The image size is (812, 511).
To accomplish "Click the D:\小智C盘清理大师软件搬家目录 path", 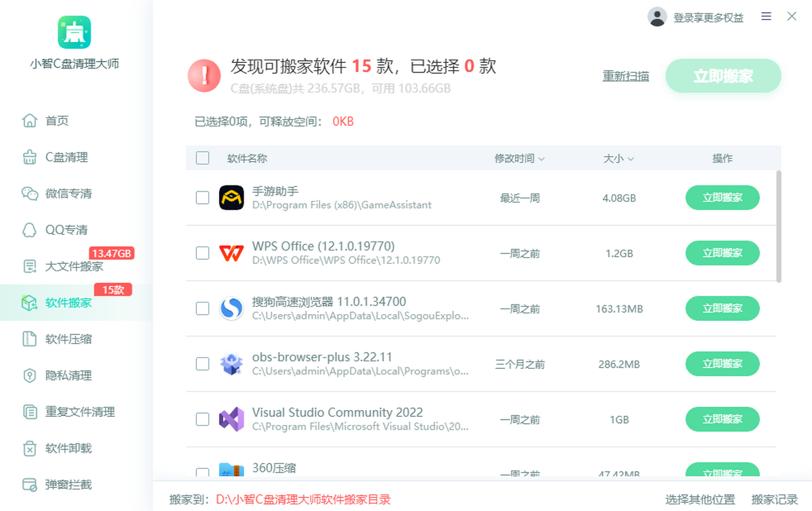I will 303,499.
